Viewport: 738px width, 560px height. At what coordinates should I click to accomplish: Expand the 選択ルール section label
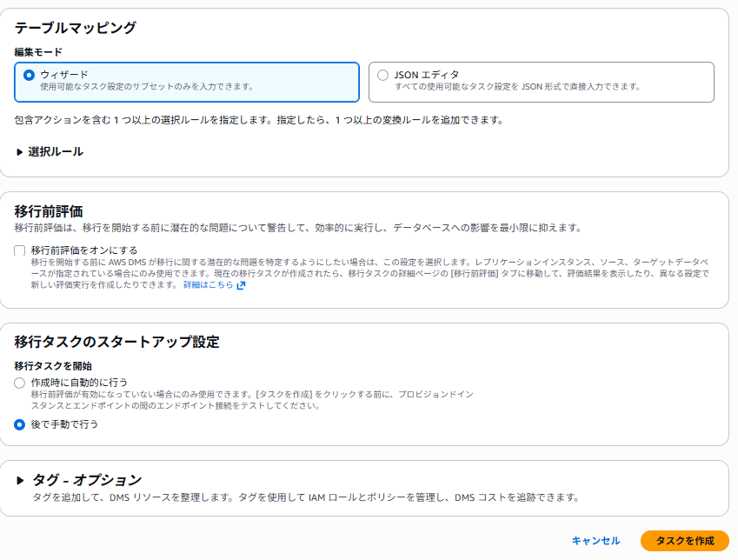click(x=56, y=152)
